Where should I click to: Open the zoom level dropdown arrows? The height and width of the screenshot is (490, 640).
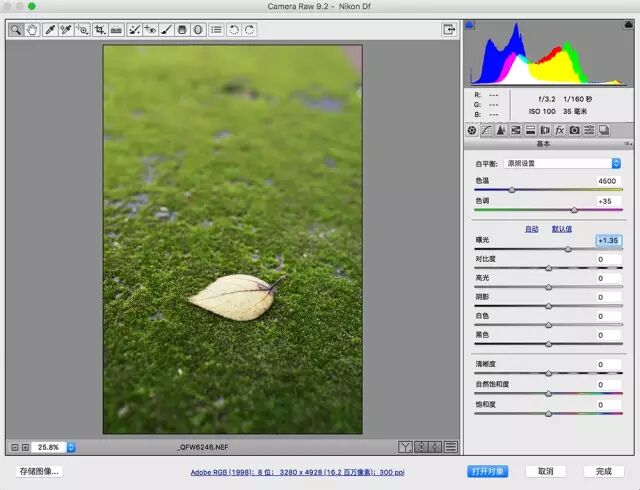point(71,448)
